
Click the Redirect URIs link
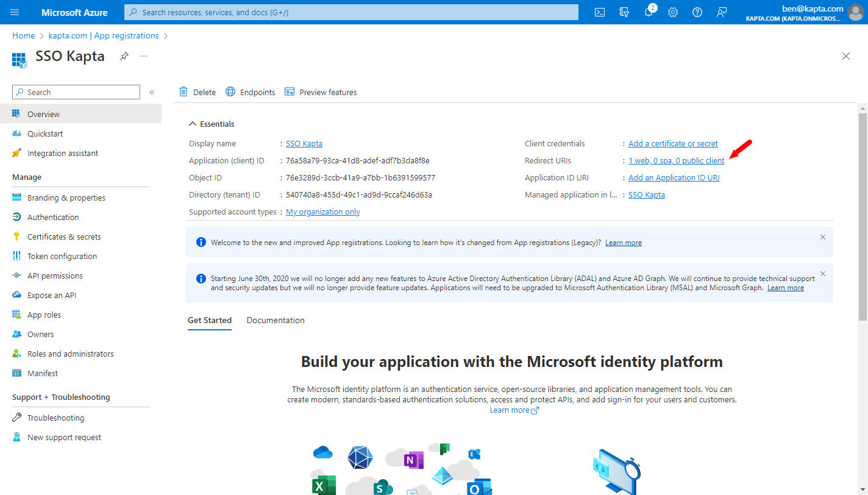pos(677,161)
